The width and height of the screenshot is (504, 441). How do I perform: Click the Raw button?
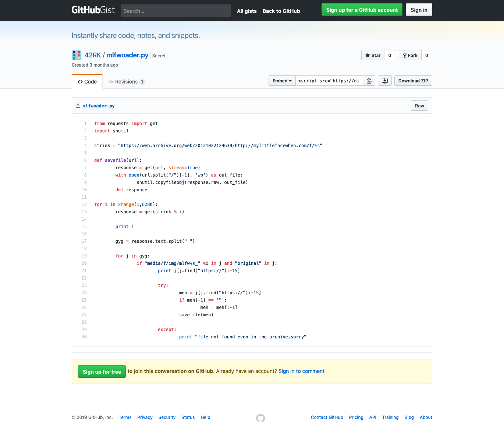[x=419, y=106]
